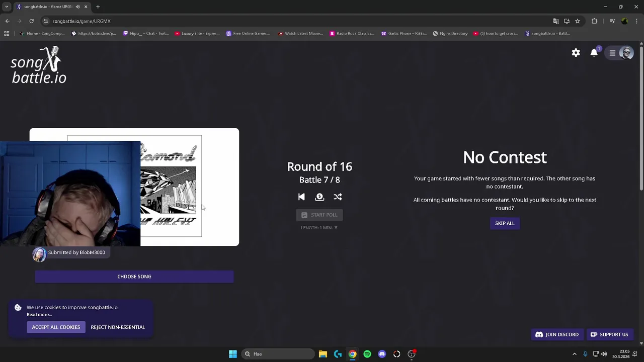The width and height of the screenshot is (644, 362).
Task: Open Chrome media controls icon
Action: pyautogui.click(x=612, y=21)
